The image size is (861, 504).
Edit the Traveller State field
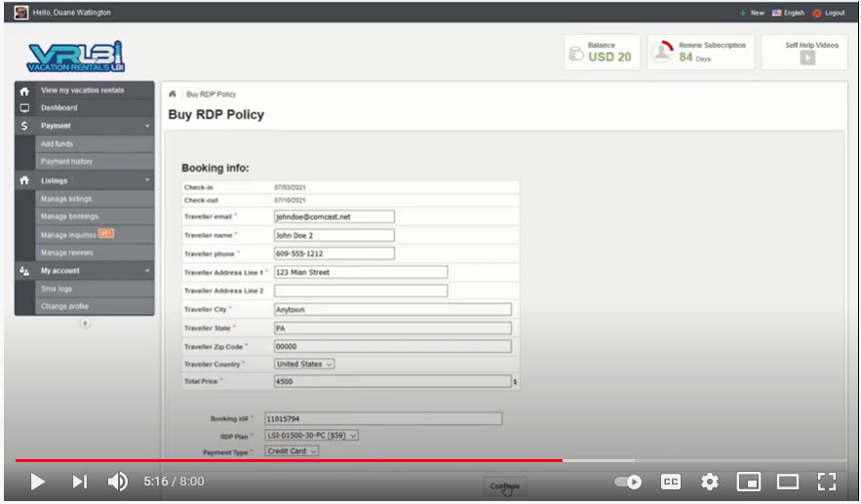click(393, 329)
